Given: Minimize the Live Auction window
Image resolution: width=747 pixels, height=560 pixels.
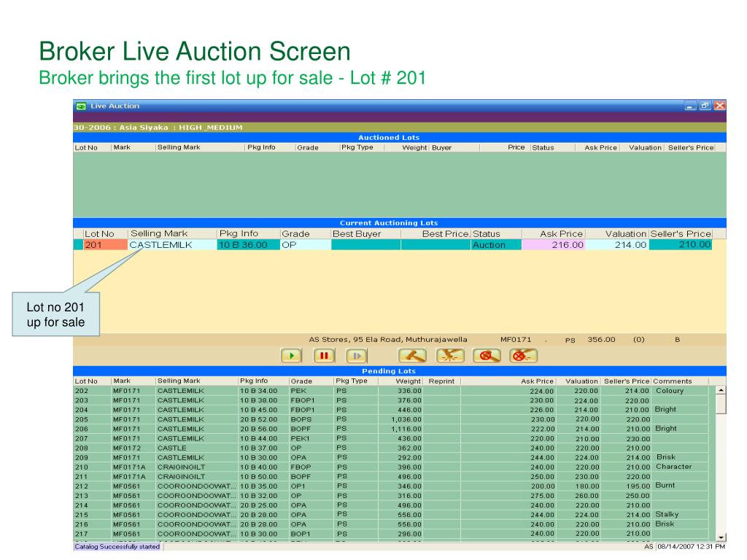Looking at the screenshot, I should coord(690,106).
